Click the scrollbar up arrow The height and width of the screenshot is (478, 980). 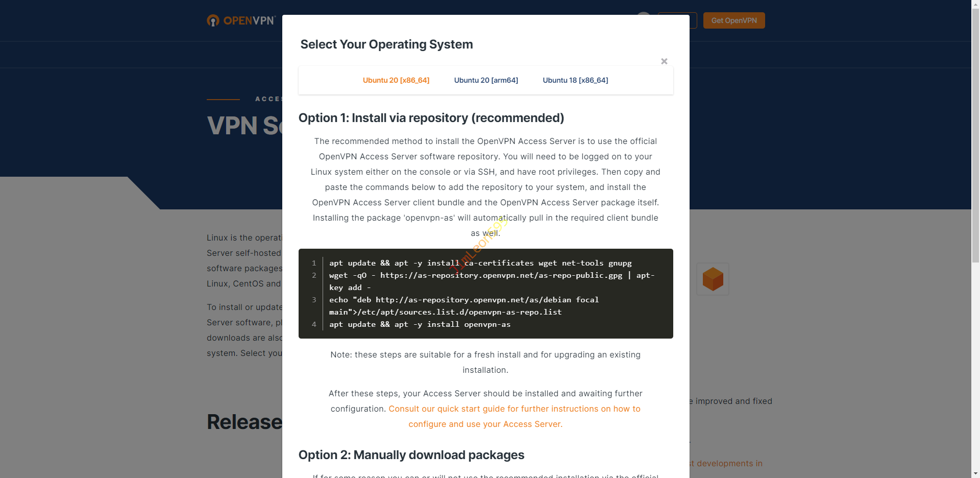[x=975, y=4]
